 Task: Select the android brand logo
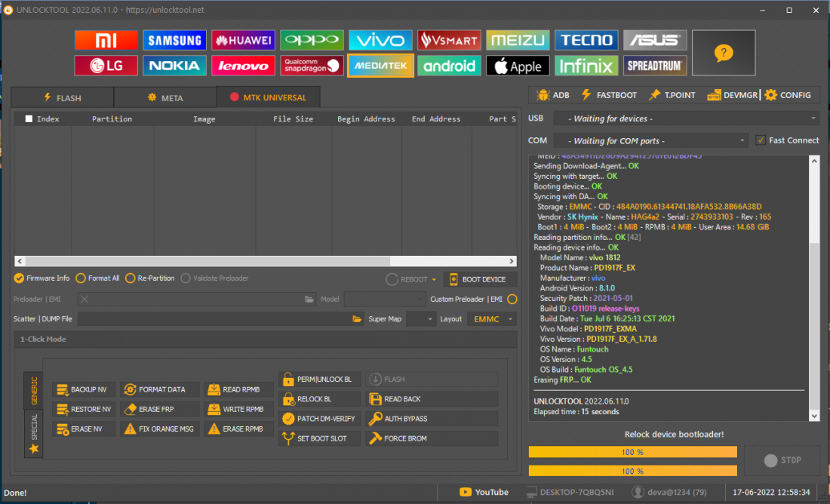(x=449, y=66)
